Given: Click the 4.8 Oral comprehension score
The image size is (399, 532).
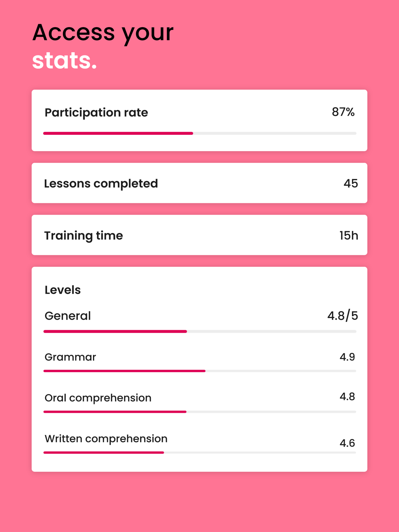Looking at the screenshot, I should [347, 396].
